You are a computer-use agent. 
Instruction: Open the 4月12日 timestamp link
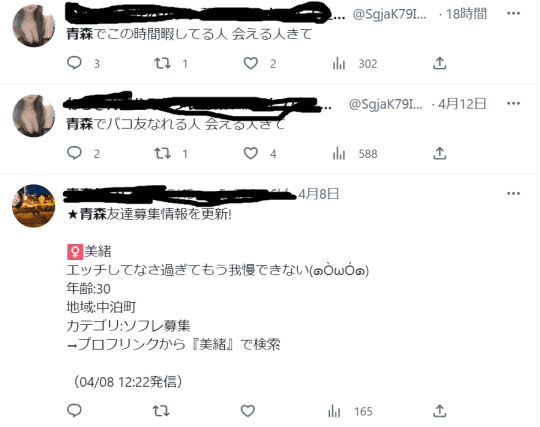tap(462, 104)
